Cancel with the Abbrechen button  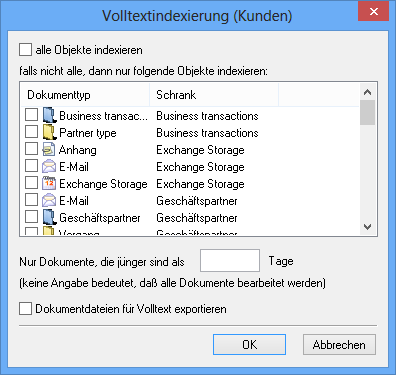[339, 345]
